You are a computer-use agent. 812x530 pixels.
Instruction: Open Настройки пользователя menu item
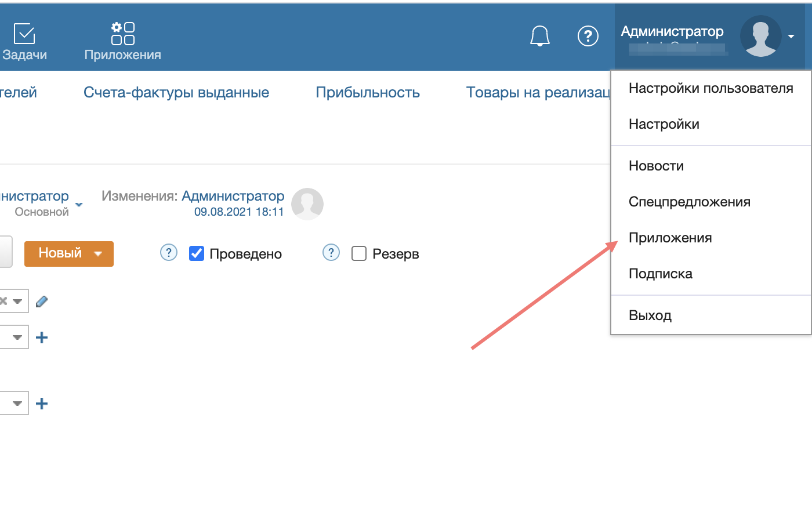click(x=711, y=88)
